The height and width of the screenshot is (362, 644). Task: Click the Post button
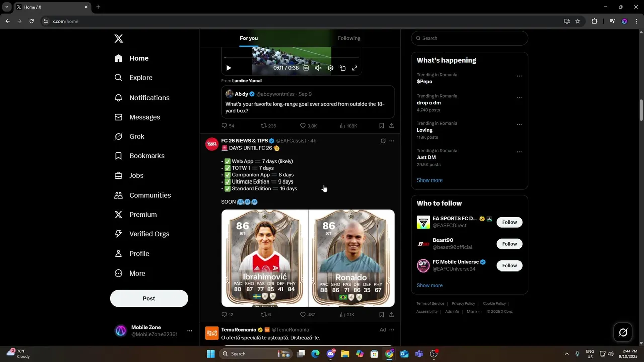149,298
